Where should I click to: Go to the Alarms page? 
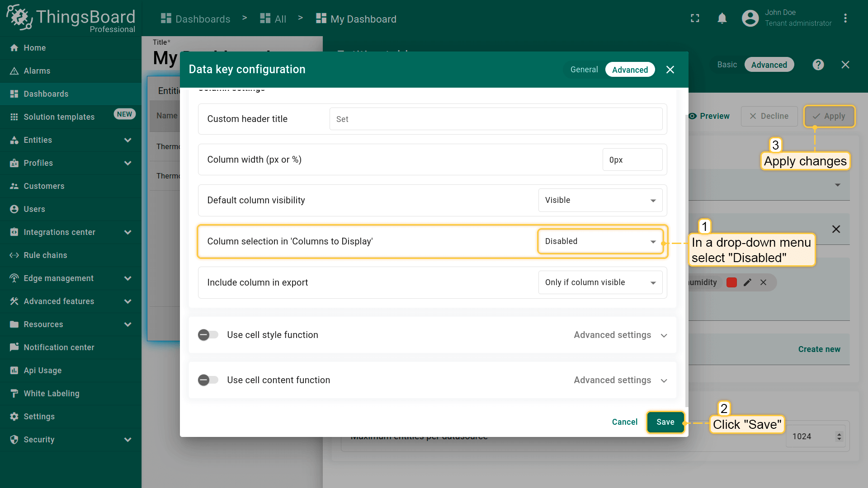pos(37,71)
